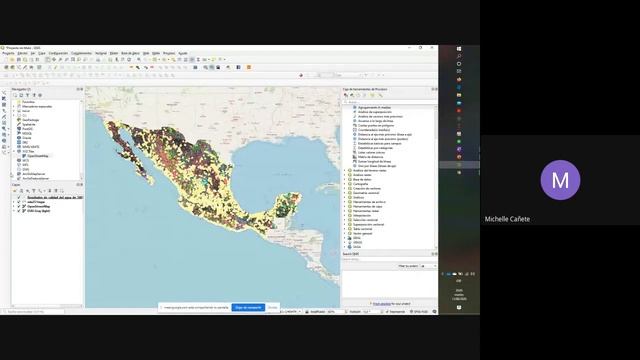Click the models icon in processing toolbox
This screenshot has width=640, height=360.
coord(346,96)
